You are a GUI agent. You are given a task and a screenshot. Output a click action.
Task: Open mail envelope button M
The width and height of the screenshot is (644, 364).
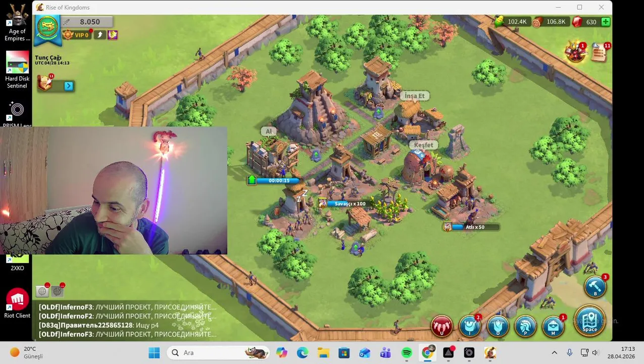click(553, 326)
